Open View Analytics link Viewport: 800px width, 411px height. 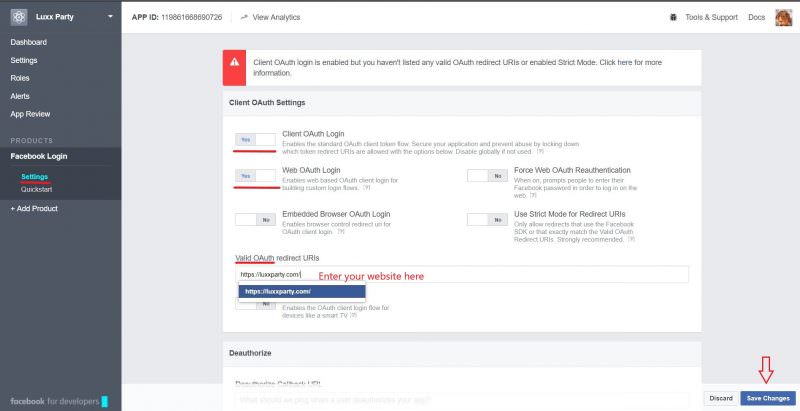(x=276, y=17)
